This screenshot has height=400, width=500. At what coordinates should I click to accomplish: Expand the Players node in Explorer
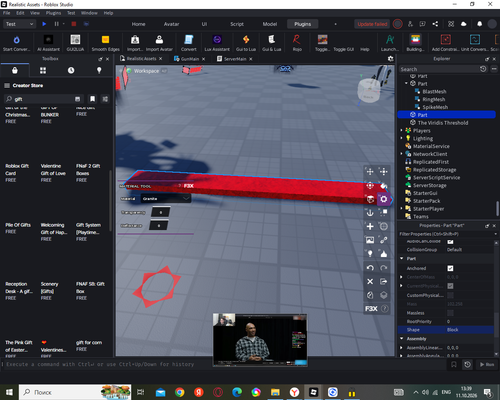click(x=401, y=130)
